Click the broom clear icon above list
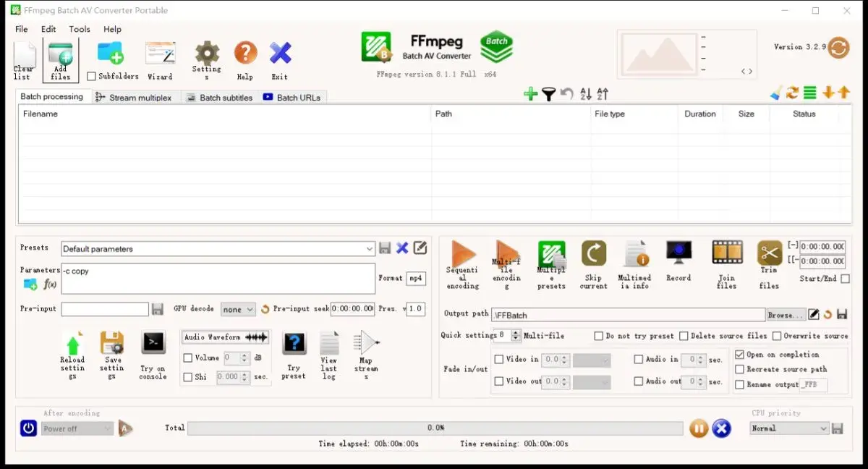 [776, 93]
